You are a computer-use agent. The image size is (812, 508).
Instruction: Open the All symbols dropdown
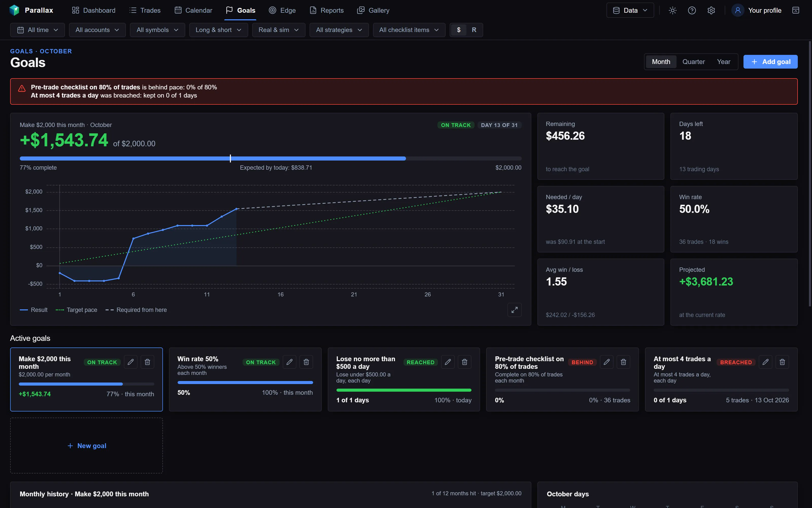[x=157, y=30]
